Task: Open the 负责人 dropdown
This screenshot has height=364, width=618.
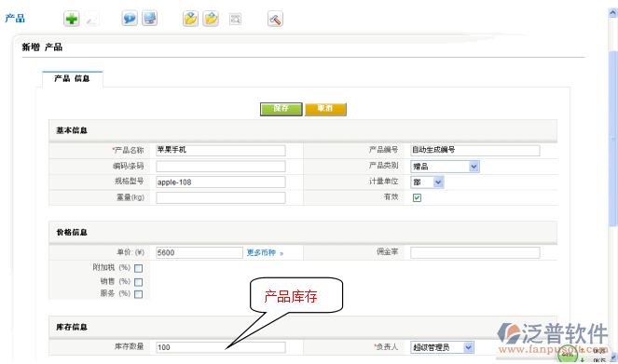Action: 442,347
